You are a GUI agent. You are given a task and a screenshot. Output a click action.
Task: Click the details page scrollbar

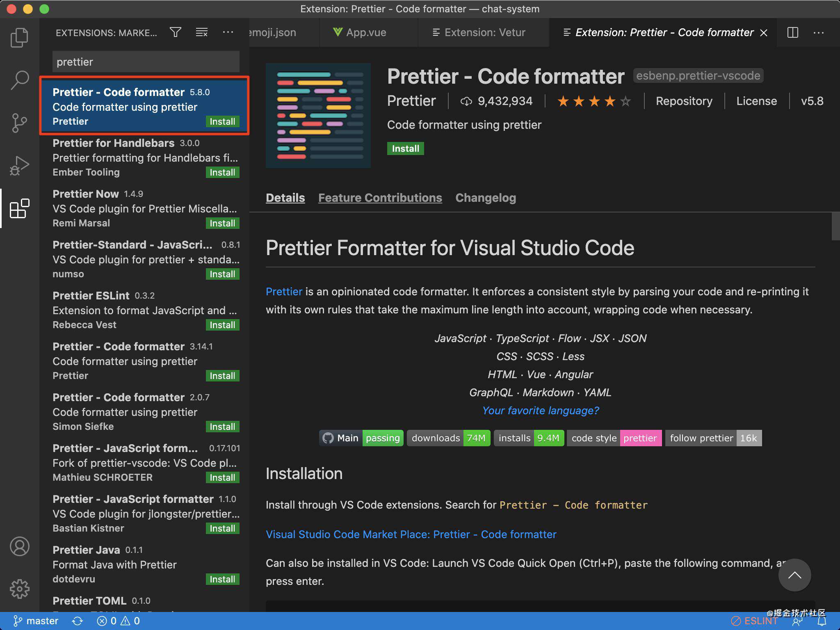tap(835, 226)
